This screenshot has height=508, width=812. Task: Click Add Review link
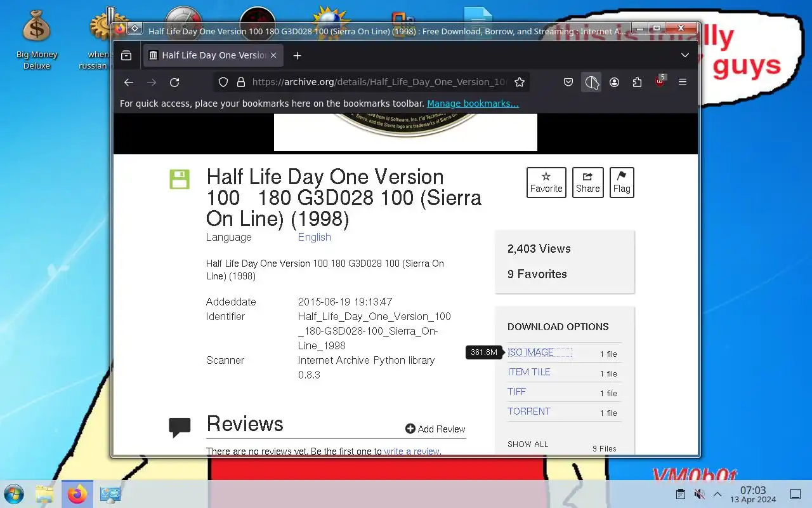click(x=435, y=429)
